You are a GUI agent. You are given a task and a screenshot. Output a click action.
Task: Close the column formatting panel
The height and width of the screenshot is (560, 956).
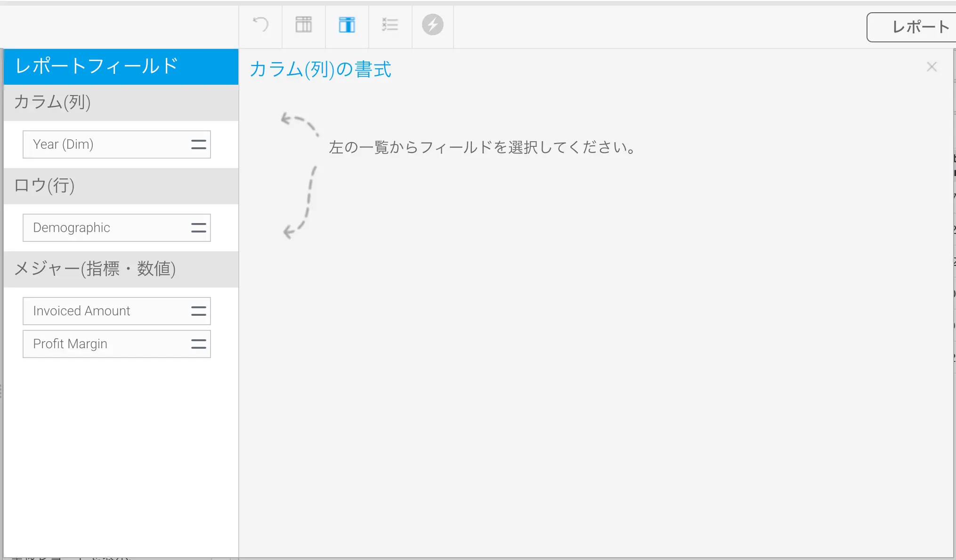pos(931,67)
